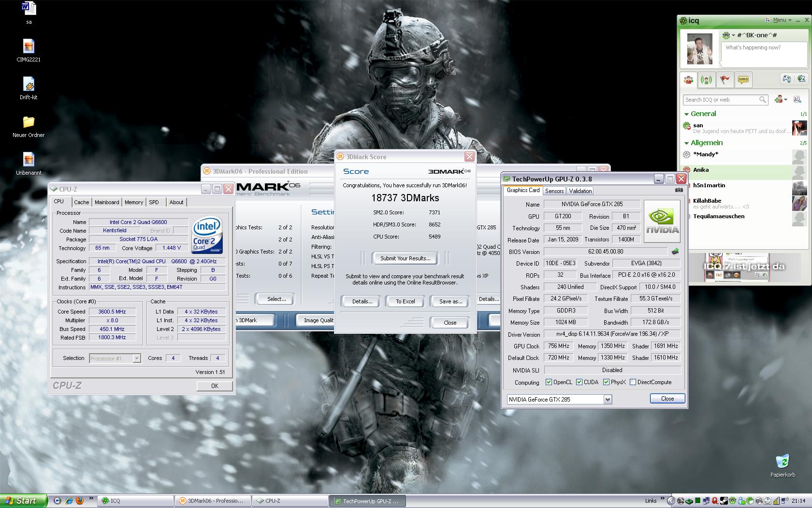Switch to the Mainboard tab in CPU-Z
812x508 pixels.
point(107,202)
